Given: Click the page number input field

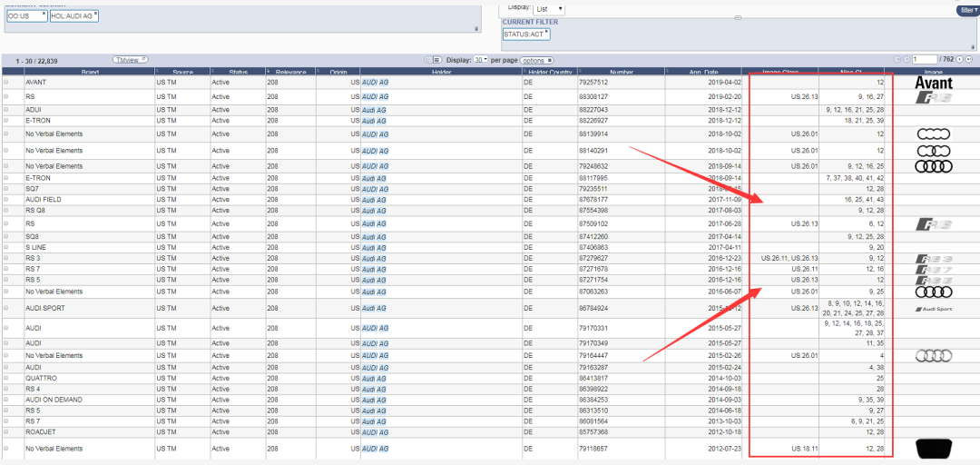Looking at the screenshot, I should [925, 59].
